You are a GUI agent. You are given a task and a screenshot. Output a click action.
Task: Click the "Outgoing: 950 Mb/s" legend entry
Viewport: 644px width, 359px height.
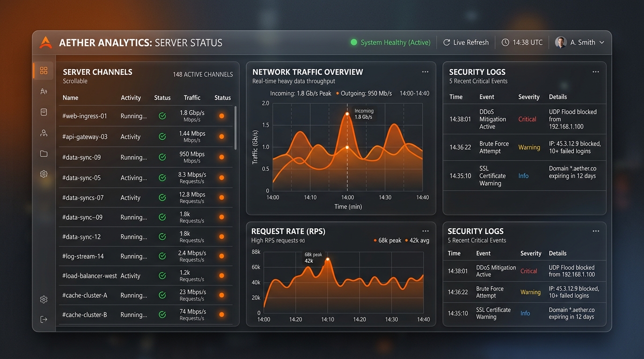[364, 93]
